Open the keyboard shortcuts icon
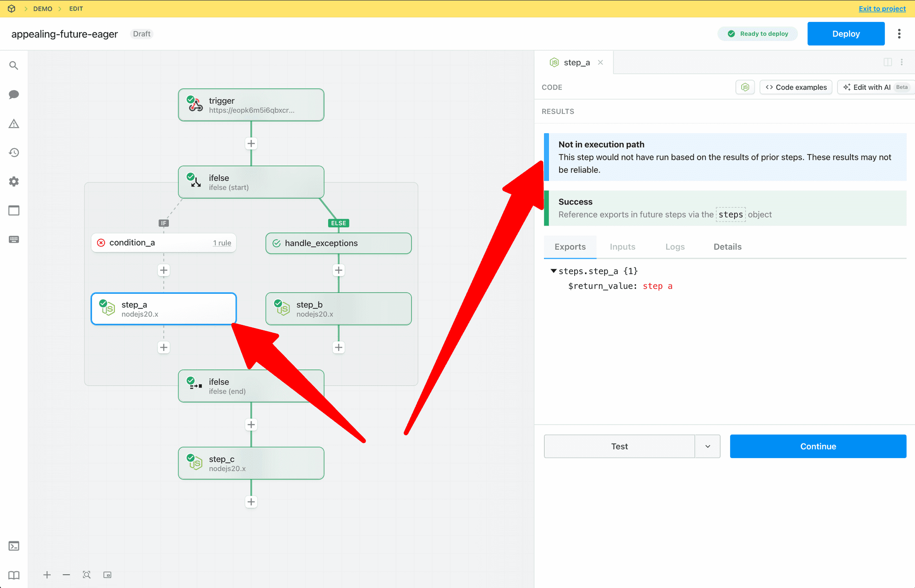The width and height of the screenshot is (915, 588). tap(14, 239)
